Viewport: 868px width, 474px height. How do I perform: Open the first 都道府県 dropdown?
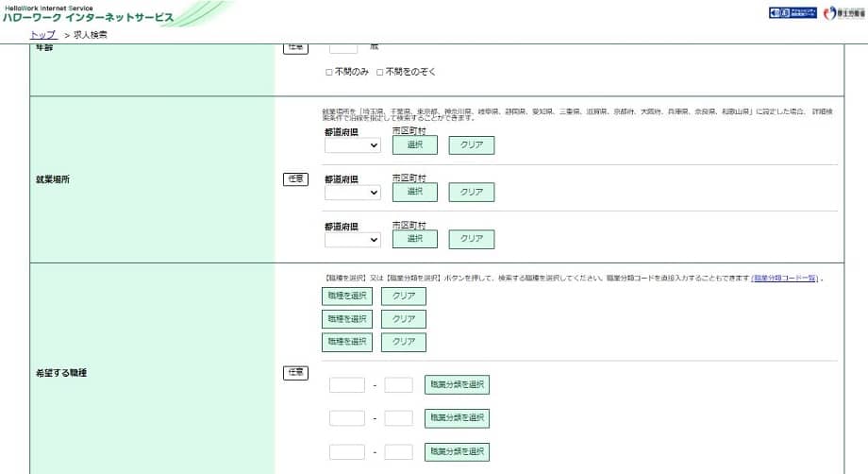[x=352, y=144]
